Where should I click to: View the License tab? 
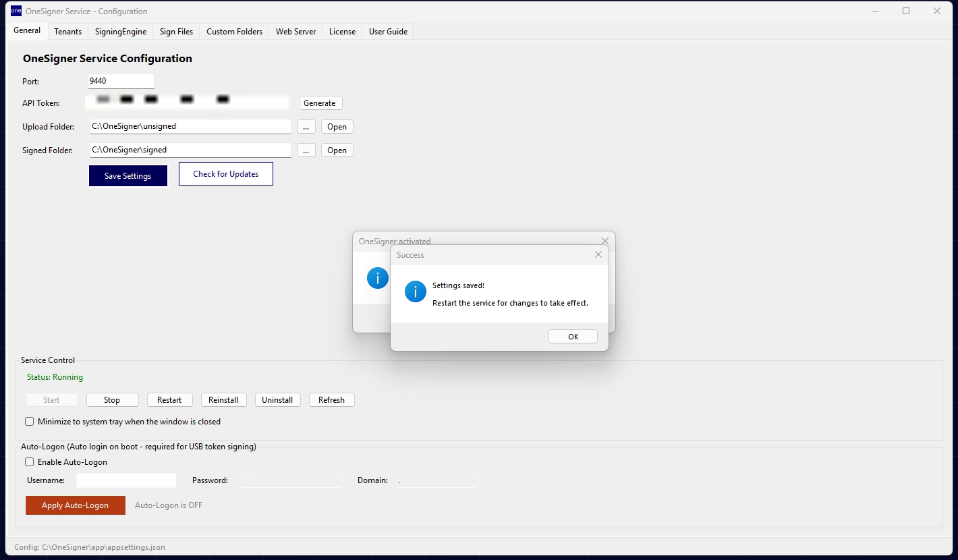coord(343,32)
